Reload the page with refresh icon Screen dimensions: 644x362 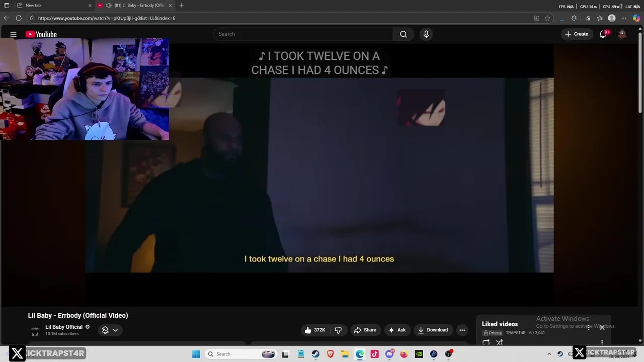click(19, 18)
